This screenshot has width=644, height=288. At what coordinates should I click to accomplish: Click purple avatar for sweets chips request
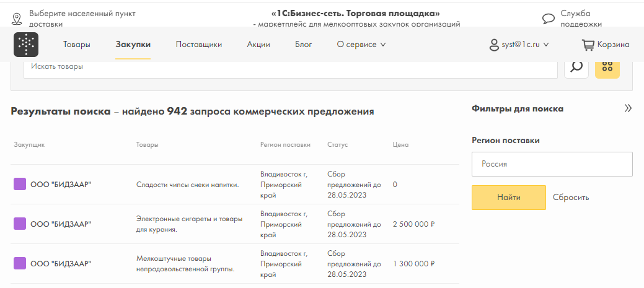(x=20, y=184)
